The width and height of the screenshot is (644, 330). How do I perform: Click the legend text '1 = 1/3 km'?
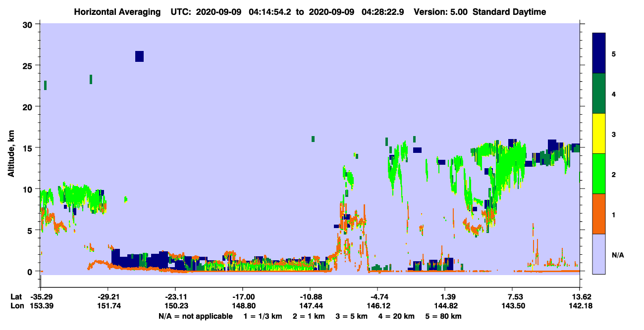point(263,316)
